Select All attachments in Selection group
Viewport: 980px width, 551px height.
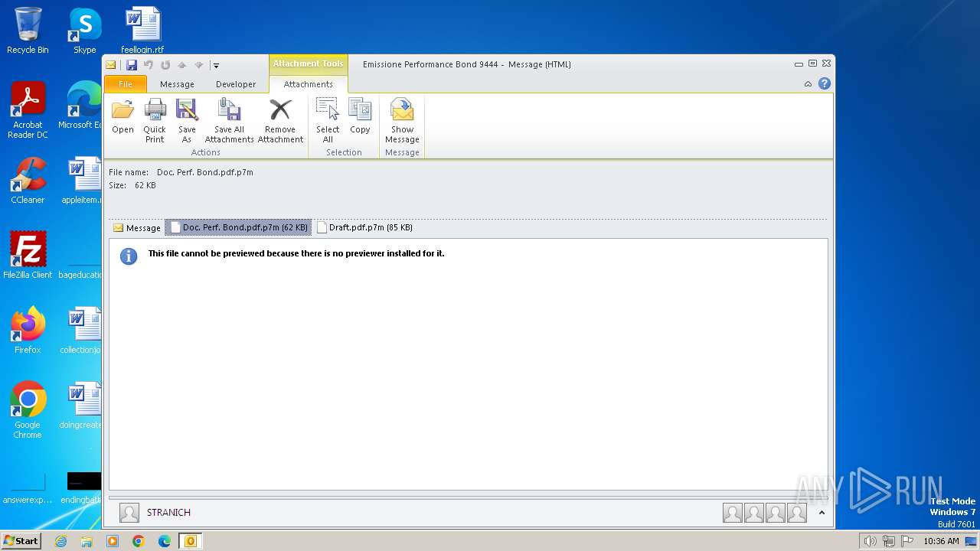coord(328,121)
